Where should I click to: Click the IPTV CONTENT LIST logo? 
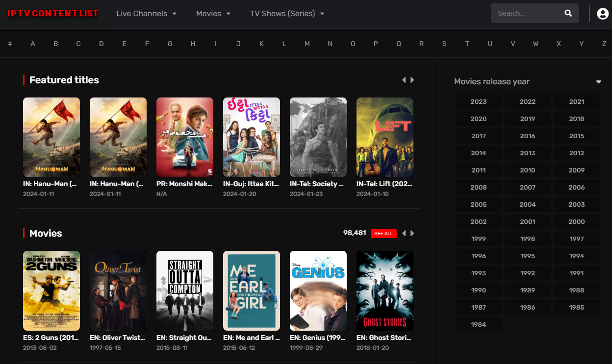pyautogui.click(x=52, y=13)
